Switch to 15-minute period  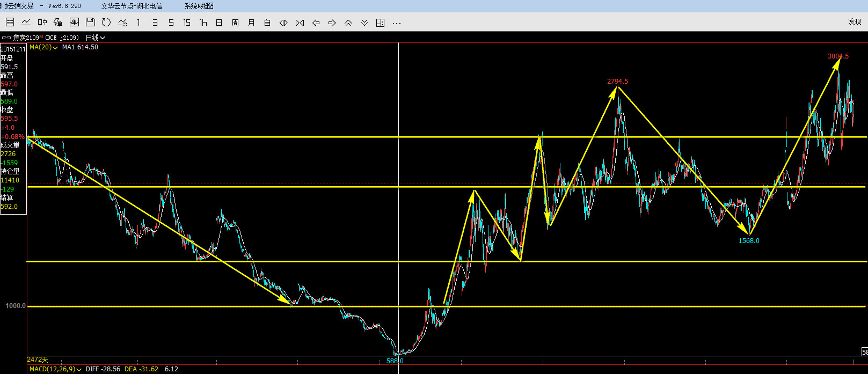187,23
